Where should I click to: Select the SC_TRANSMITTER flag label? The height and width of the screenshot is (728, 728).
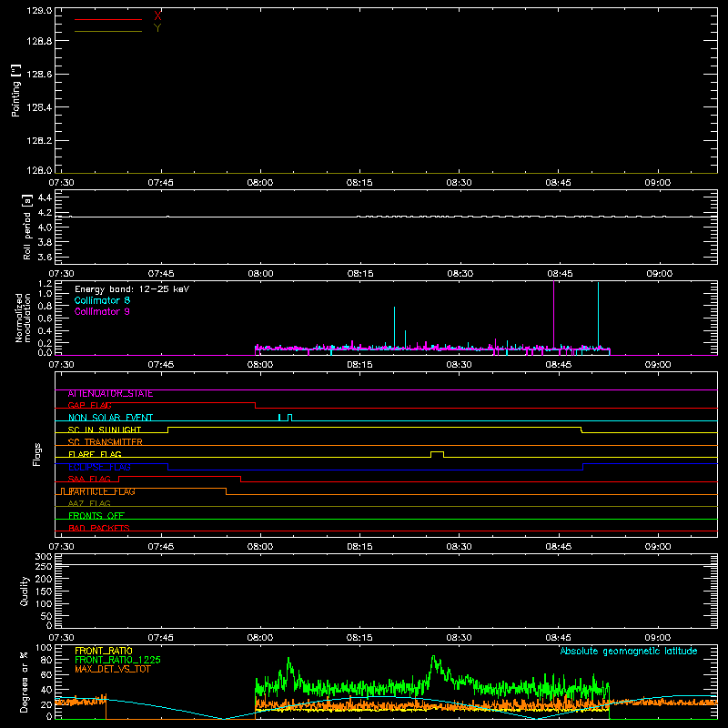click(x=105, y=442)
